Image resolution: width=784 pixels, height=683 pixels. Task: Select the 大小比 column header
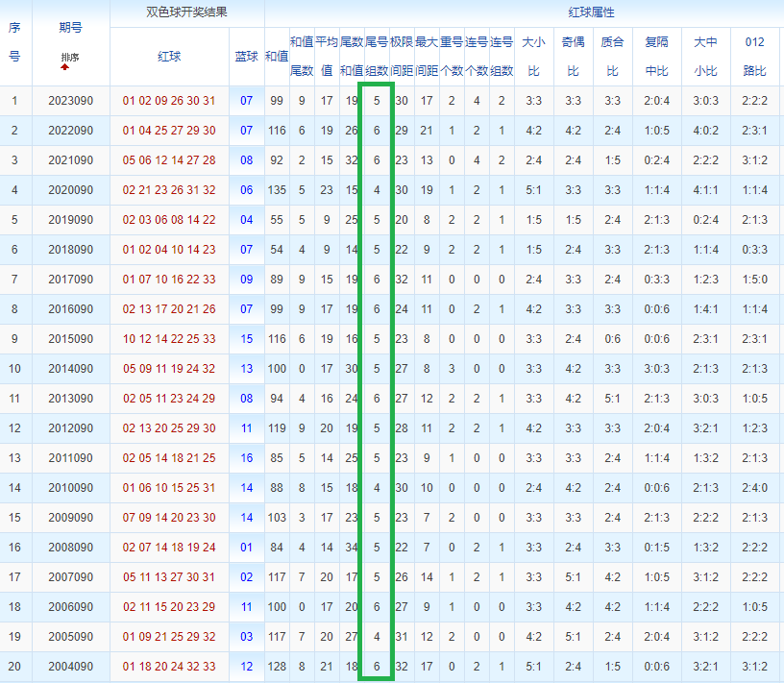coord(533,57)
